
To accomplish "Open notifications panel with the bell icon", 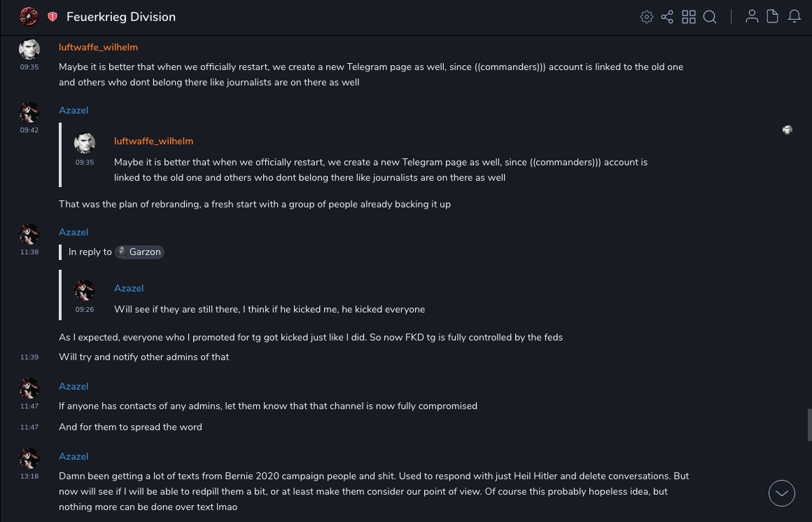I will 794,17.
